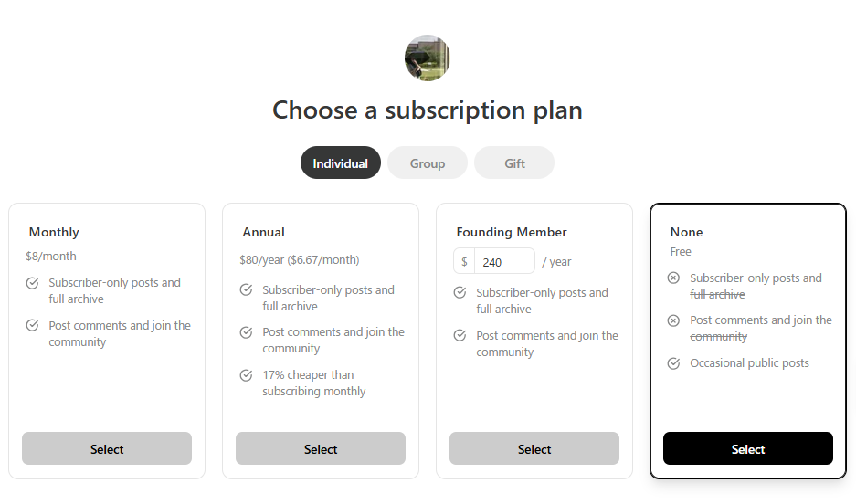Click the None plan card heading
Viewport: 856px width, 504px height.
coord(686,232)
